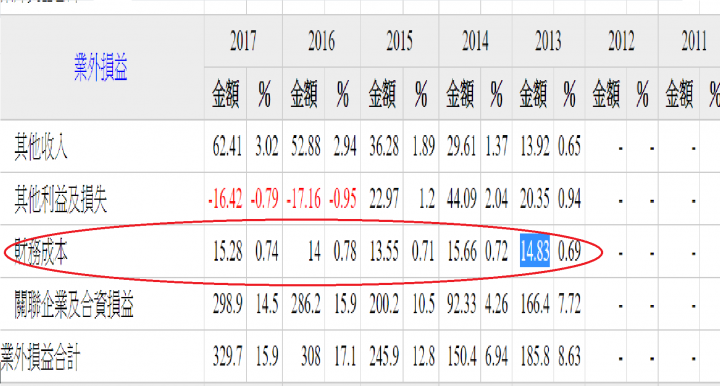The height and width of the screenshot is (386, 720).
Task: Click the 17.1 percentage cell
Action: (346, 356)
